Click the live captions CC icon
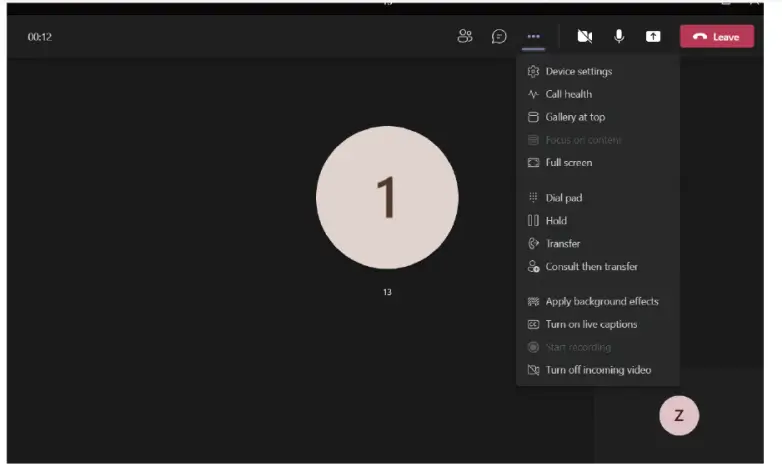The height and width of the screenshot is (471, 782). coord(533,324)
